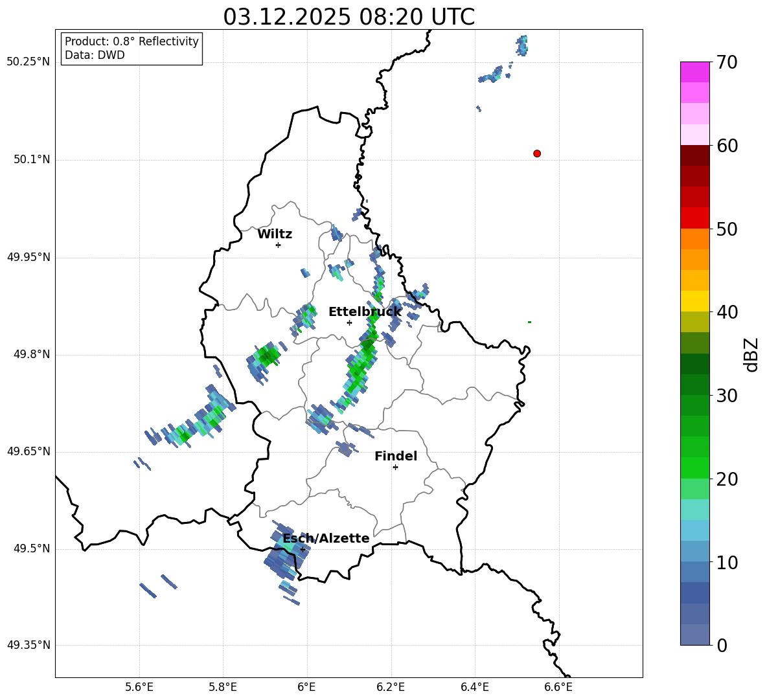Image resolution: width=767 pixels, height=700 pixels.
Task: Click the 6°E longitude label
Action: pyautogui.click(x=306, y=687)
